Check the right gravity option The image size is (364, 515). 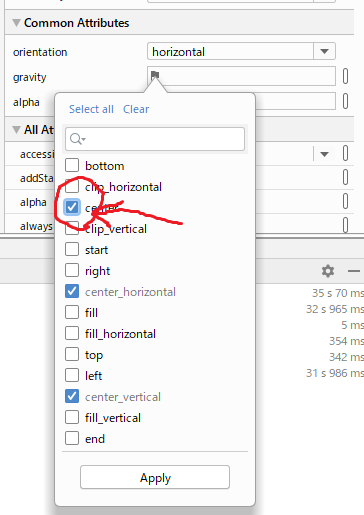tap(72, 270)
